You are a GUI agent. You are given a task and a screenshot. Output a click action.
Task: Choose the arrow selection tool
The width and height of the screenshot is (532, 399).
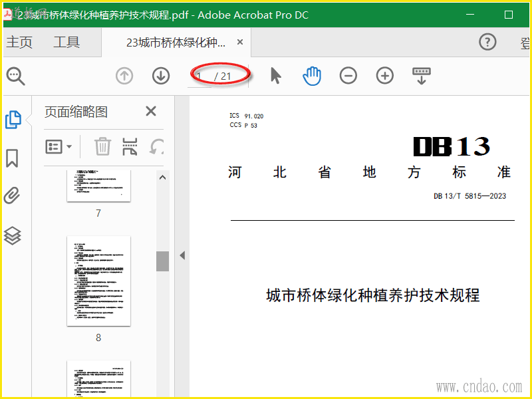click(276, 75)
